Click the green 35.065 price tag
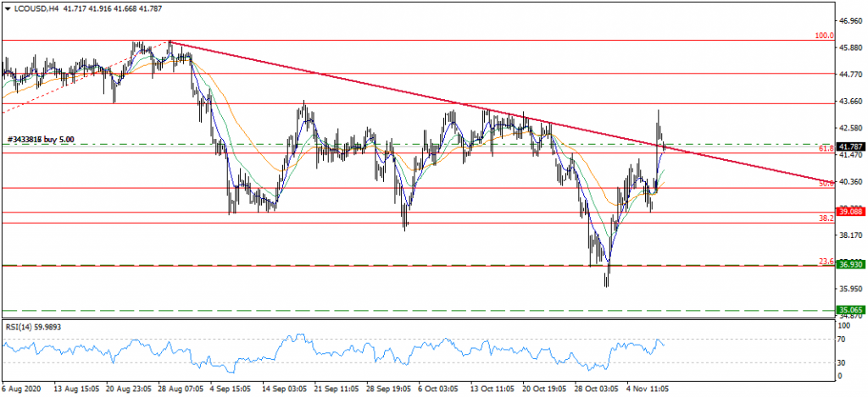 point(849,310)
